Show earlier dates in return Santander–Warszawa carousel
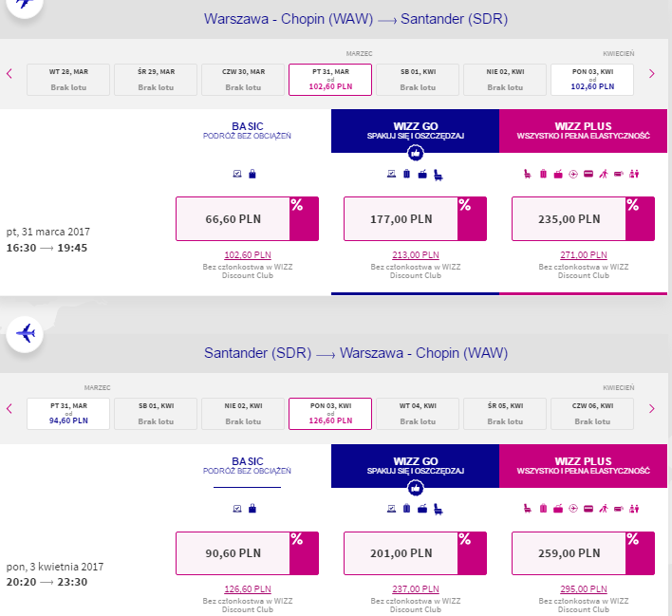Screen dimensions: 672x616 (x=9, y=408)
